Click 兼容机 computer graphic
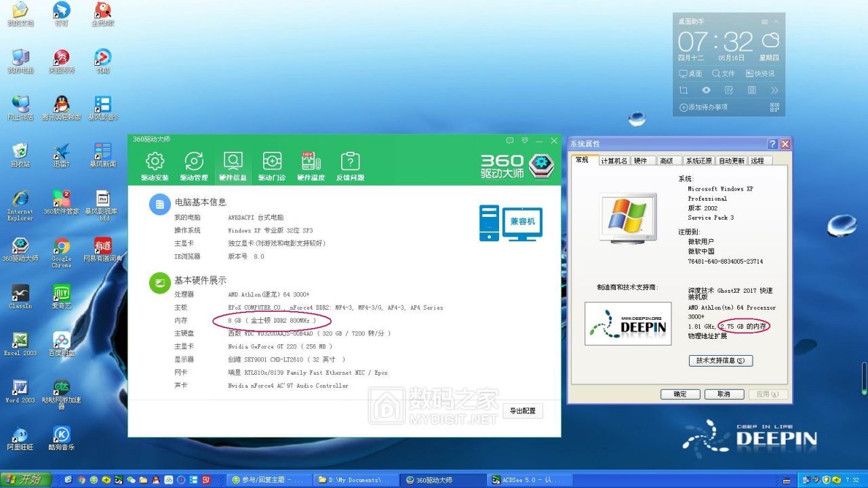The height and width of the screenshot is (488, 868). pyautogui.click(x=511, y=223)
